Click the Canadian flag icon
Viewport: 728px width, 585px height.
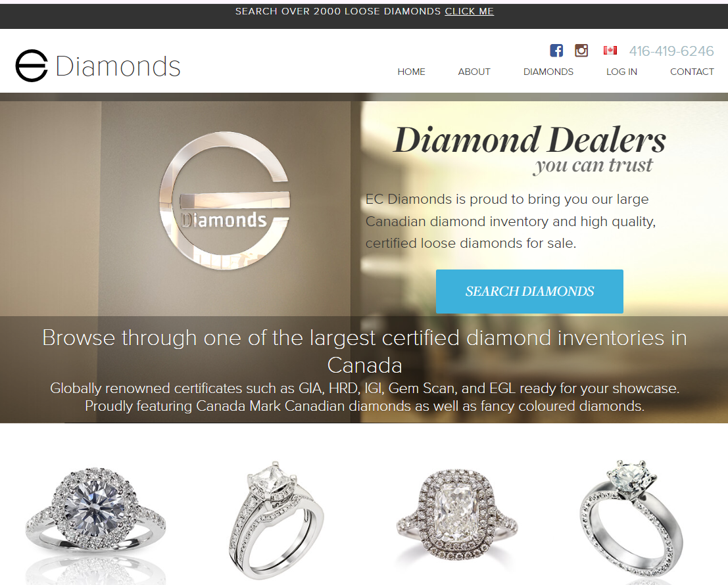pyautogui.click(x=610, y=50)
